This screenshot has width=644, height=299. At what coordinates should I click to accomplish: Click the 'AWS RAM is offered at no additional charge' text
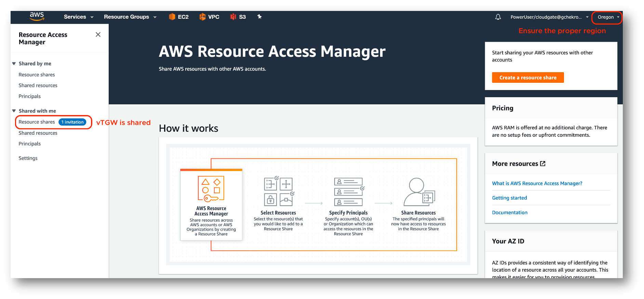coord(549,131)
